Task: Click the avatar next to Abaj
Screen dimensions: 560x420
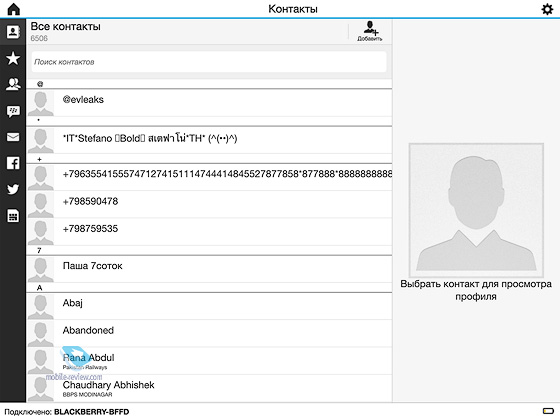Action: [x=41, y=307]
